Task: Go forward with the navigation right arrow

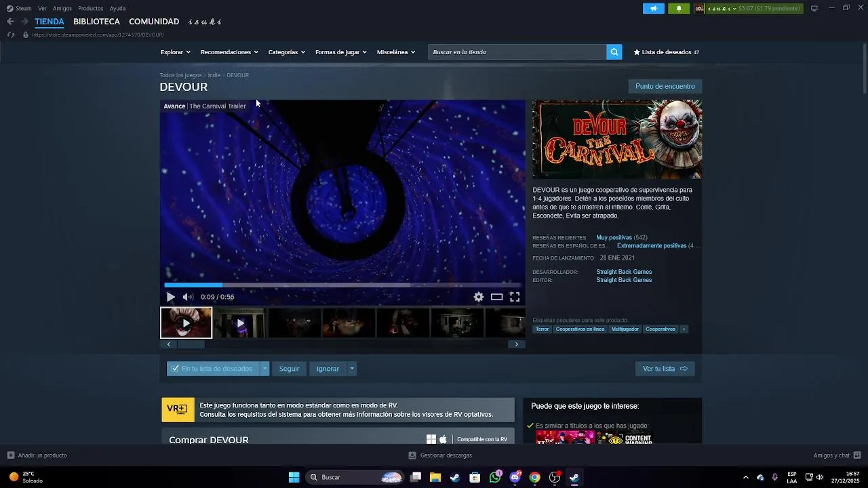Action: click(x=24, y=22)
